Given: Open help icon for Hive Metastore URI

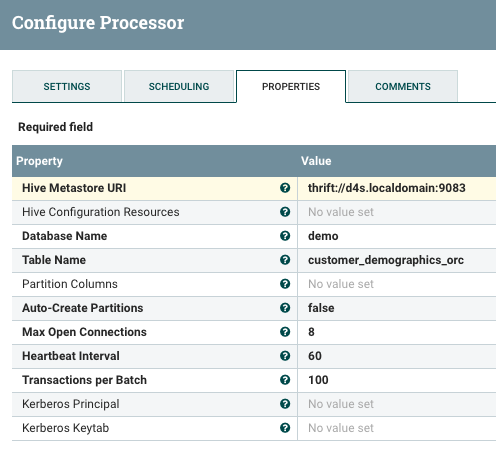Looking at the screenshot, I should pos(285,188).
